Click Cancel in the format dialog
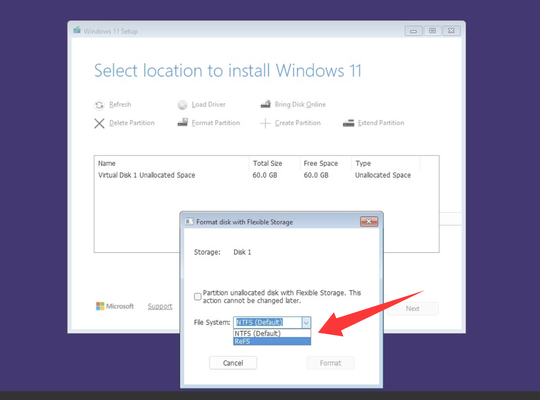The height and width of the screenshot is (400, 540). [x=233, y=363]
